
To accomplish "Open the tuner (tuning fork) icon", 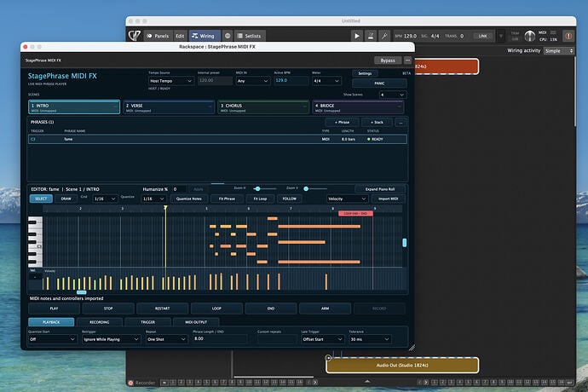I will pyautogui.click(x=384, y=36).
